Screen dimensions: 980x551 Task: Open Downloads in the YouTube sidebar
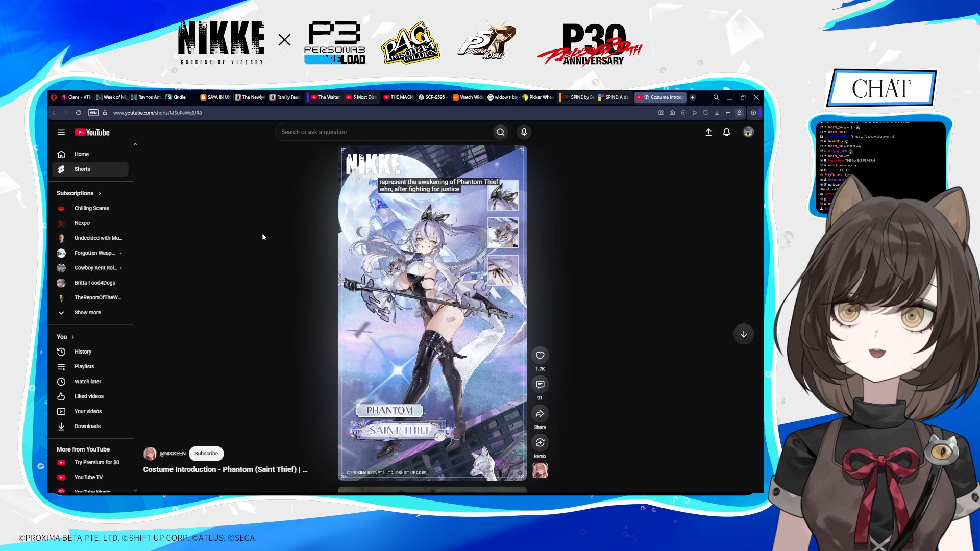(90, 427)
